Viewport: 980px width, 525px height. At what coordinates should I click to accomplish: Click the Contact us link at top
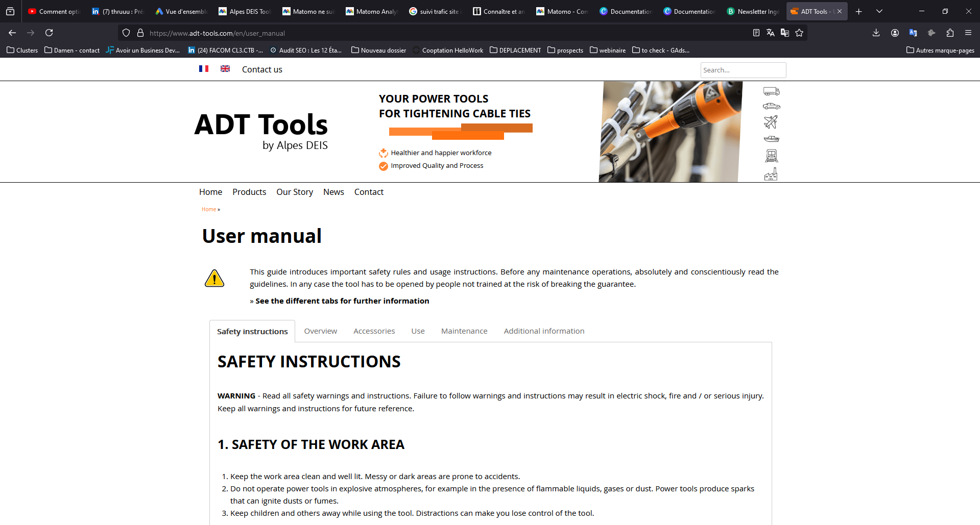262,69
